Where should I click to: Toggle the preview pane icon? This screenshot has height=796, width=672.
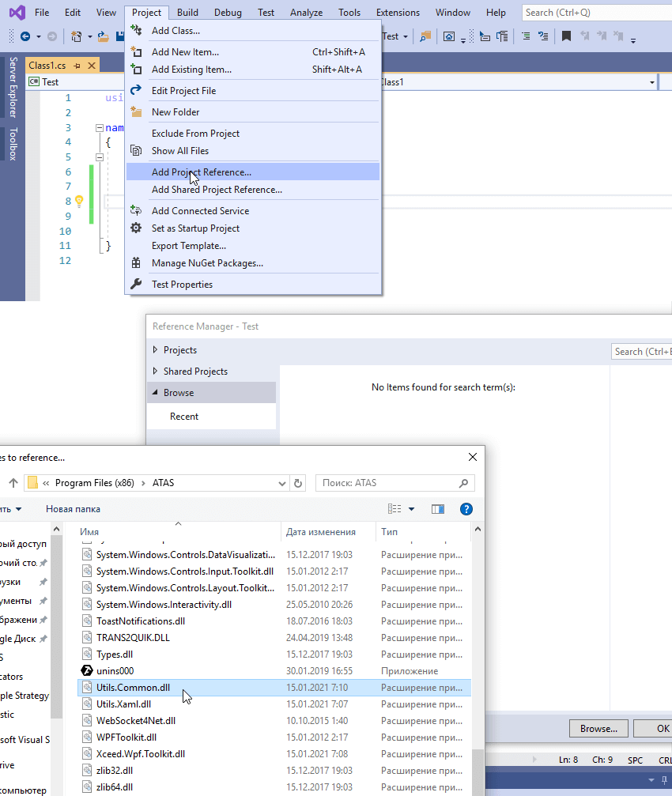pyautogui.click(x=438, y=509)
